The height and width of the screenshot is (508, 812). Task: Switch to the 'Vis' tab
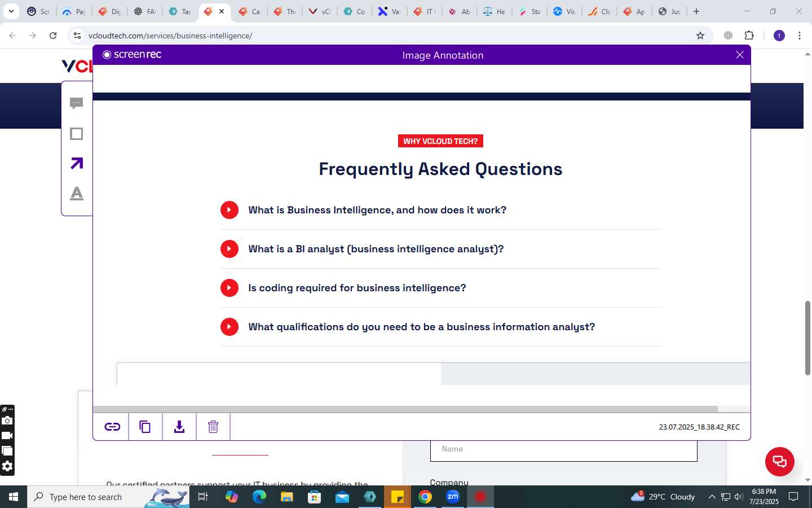coord(564,11)
